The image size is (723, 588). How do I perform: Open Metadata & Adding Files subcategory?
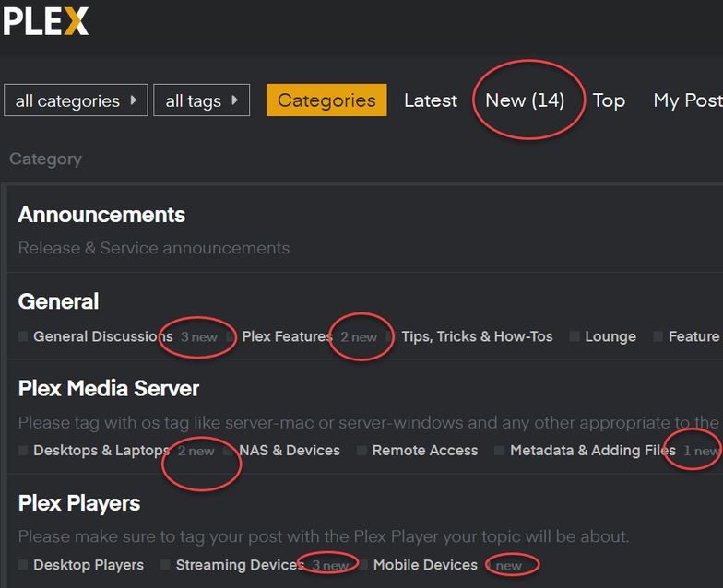pyautogui.click(x=593, y=450)
